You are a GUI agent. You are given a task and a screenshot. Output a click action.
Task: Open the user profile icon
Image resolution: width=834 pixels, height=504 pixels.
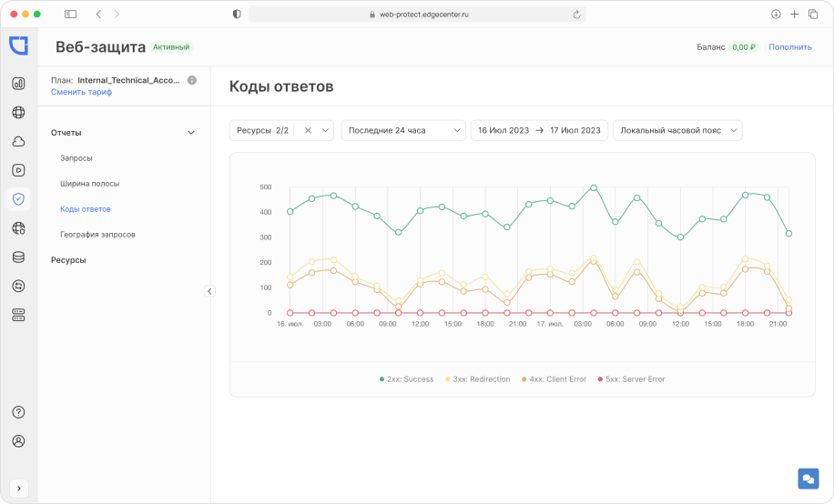coord(18,441)
